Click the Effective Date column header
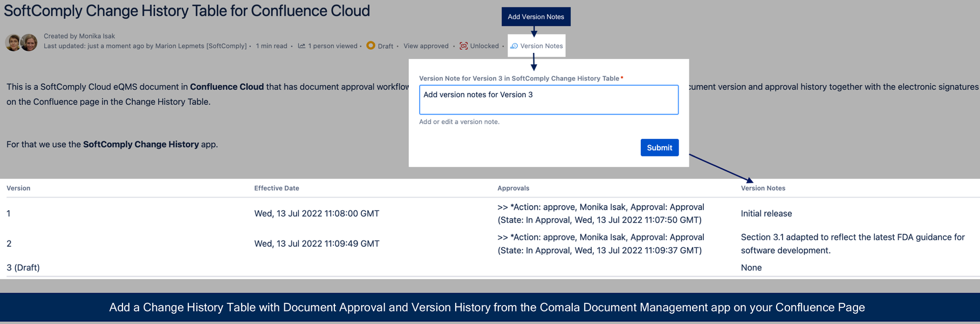980x324 pixels. (277, 188)
